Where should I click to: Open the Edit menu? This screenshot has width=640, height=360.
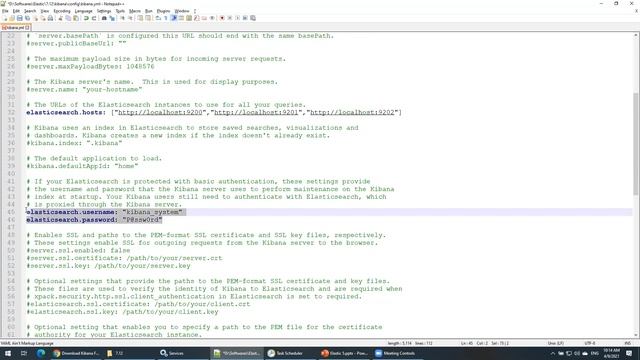(16, 11)
